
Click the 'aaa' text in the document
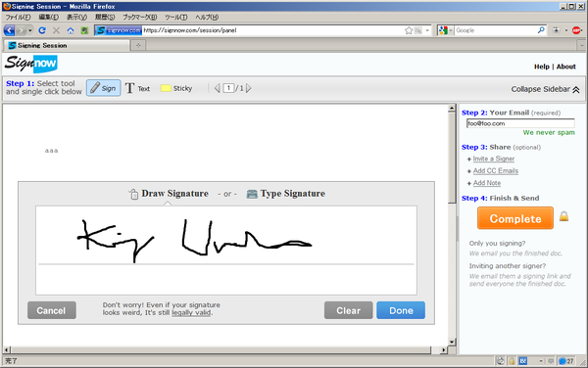tap(51, 151)
